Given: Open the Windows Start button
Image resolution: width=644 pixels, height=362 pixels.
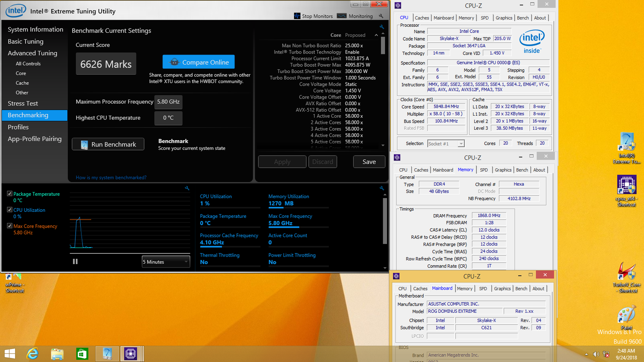Looking at the screenshot, I should 10,354.
